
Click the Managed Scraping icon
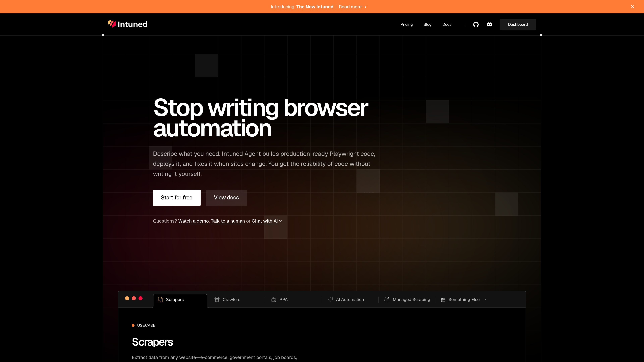tap(387, 299)
